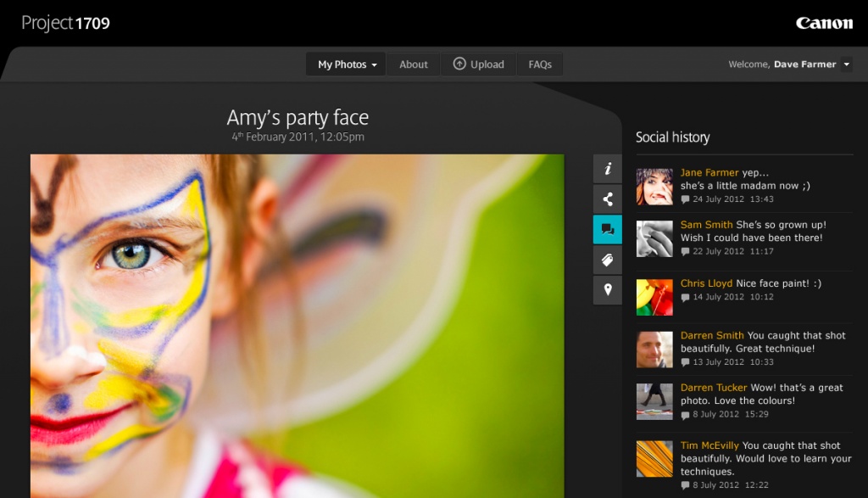This screenshot has width=868, height=498.
Task: Select the comments icon in side toolbar
Action: [x=608, y=229]
